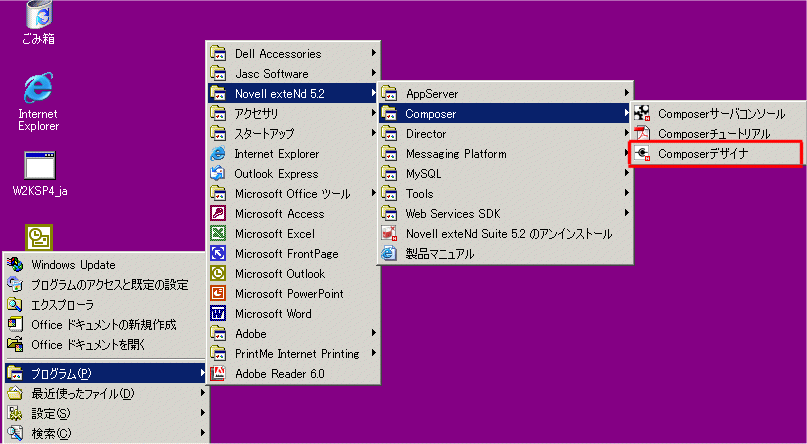Expand the Web Services SDK submenu arrow

626,213
